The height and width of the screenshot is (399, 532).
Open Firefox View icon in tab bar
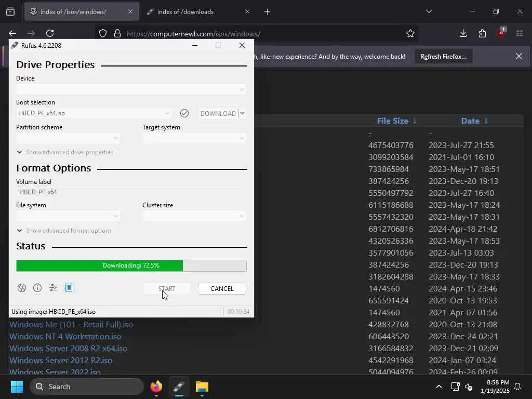pyautogui.click(x=10, y=12)
